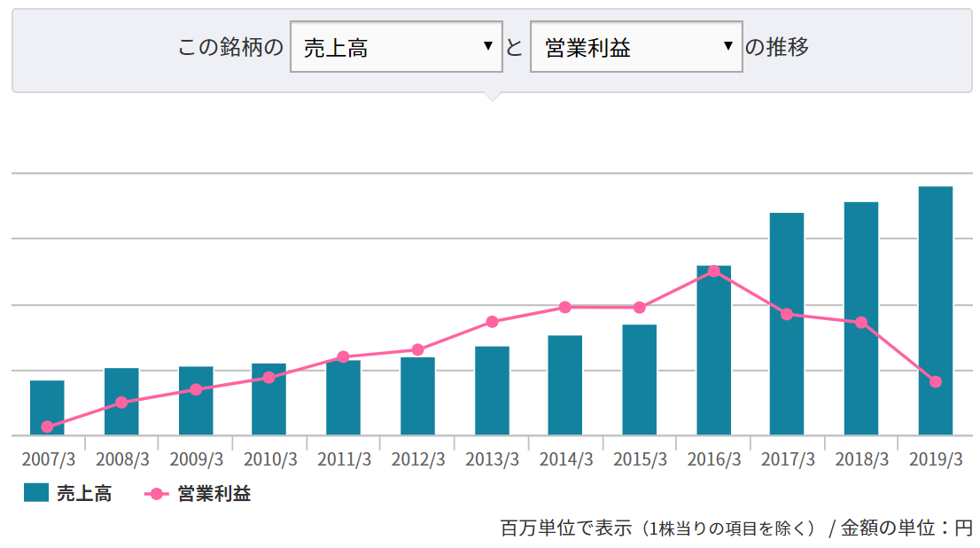Click the 2019/3 sales bar
This screenshot has height=548, width=980.
pyautogui.click(x=935, y=310)
